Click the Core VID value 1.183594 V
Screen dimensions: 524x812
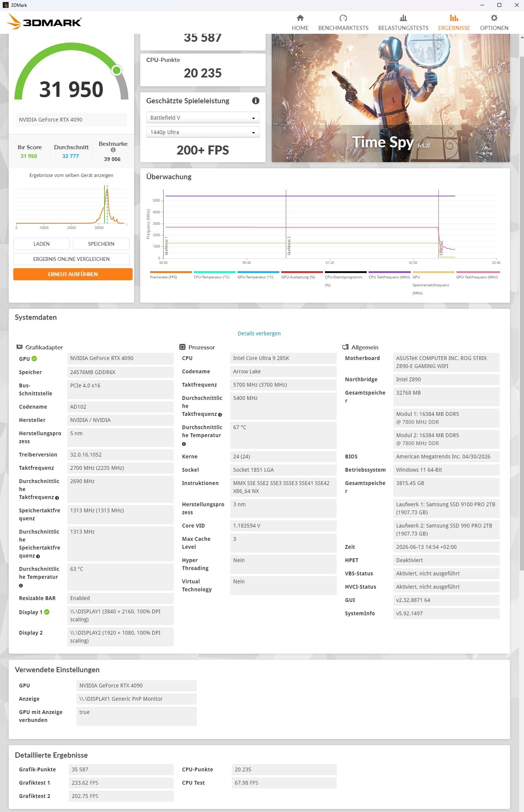click(283, 526)
